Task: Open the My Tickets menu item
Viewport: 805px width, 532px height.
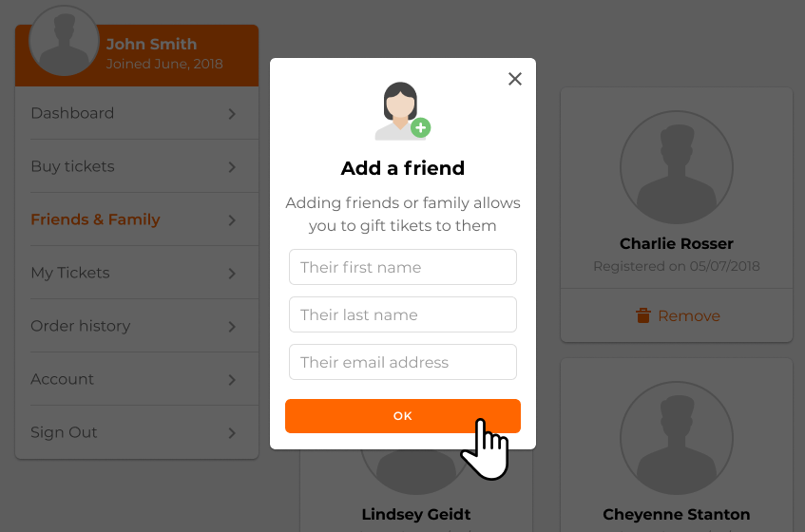Action: (x=137, y=273)
